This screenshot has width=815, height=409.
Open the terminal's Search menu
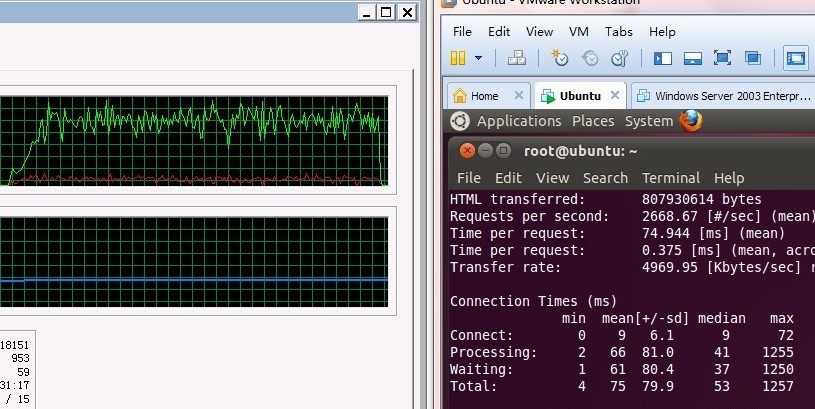pyautogui.click(x=605, y=178)
